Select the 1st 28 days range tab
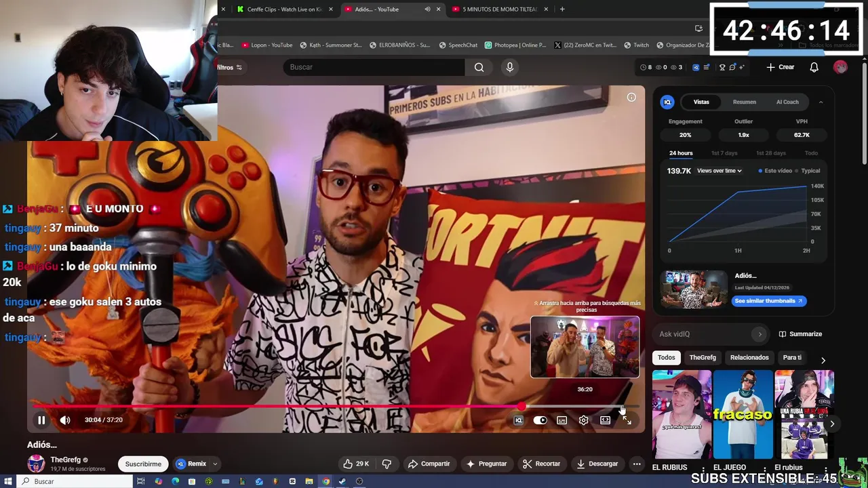This screenshot has width=868, height=488. [770, 153]
